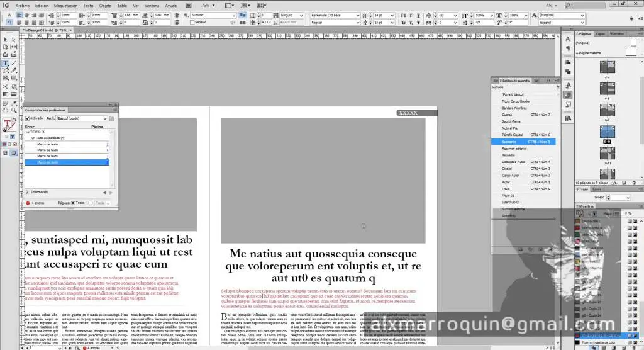The height and width of the screenshot is (350, 644).
Task: Select the pages 2-3 spread thumbnail
Action: pos(607,67)
